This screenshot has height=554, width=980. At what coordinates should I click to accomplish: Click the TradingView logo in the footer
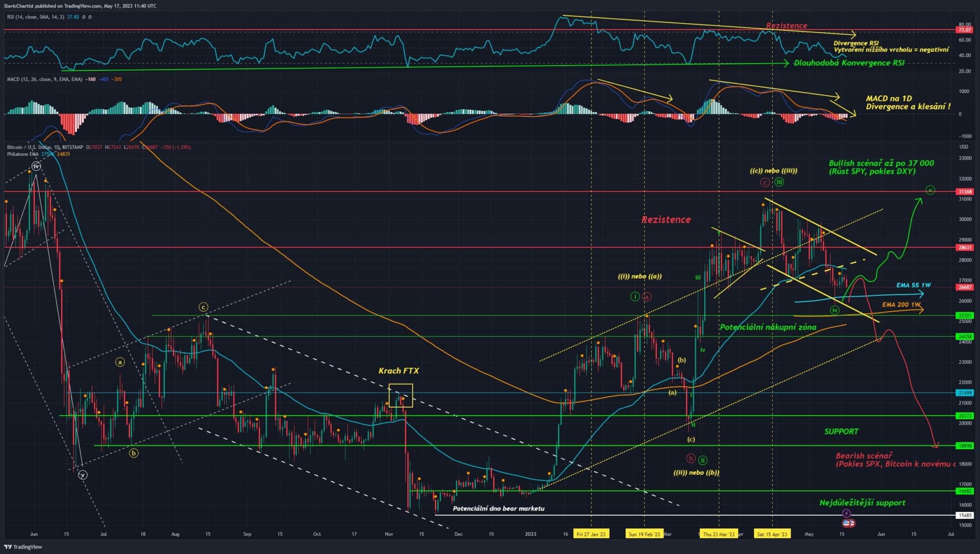(23, 547)
